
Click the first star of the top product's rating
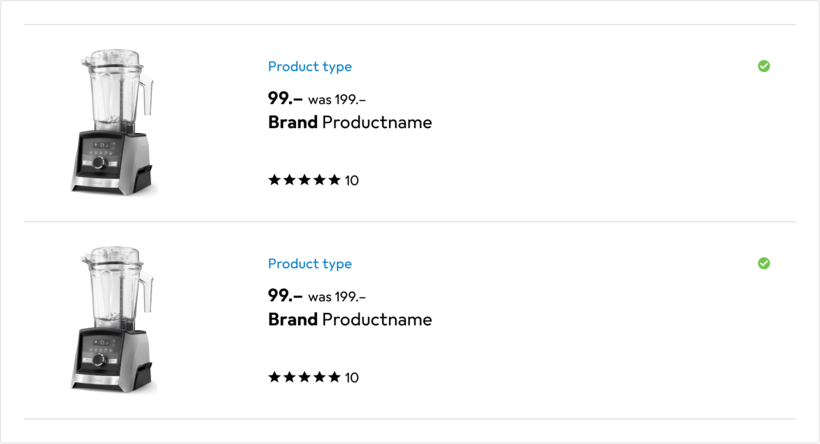274,180
